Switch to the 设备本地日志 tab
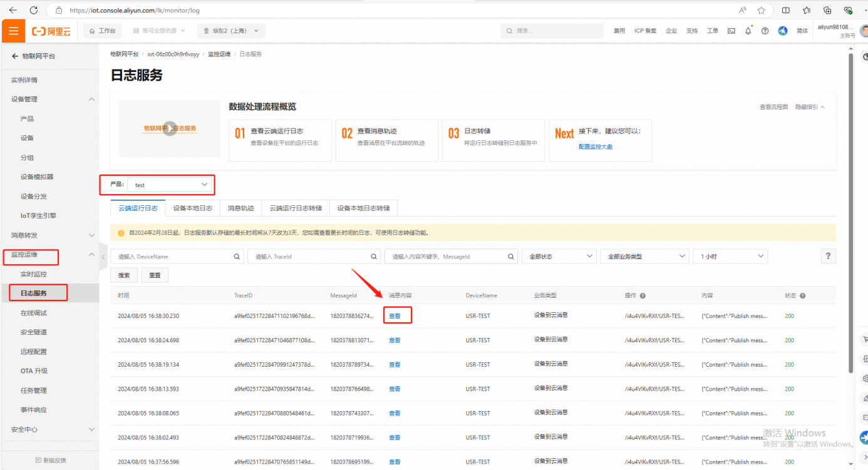This screenshot has height=470, width=868. pyautogui.click(x=192, y=208)
